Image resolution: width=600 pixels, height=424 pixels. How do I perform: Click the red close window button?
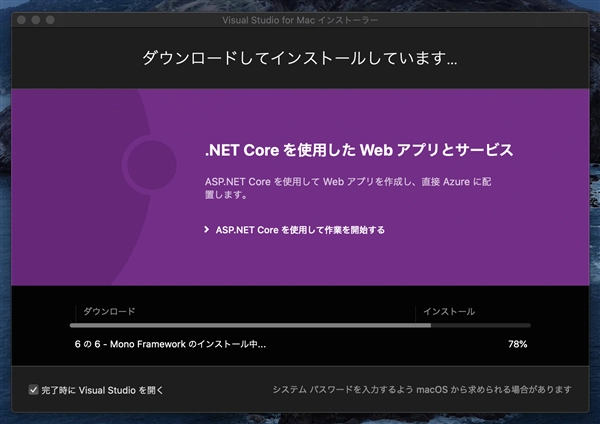coord(21,20)
